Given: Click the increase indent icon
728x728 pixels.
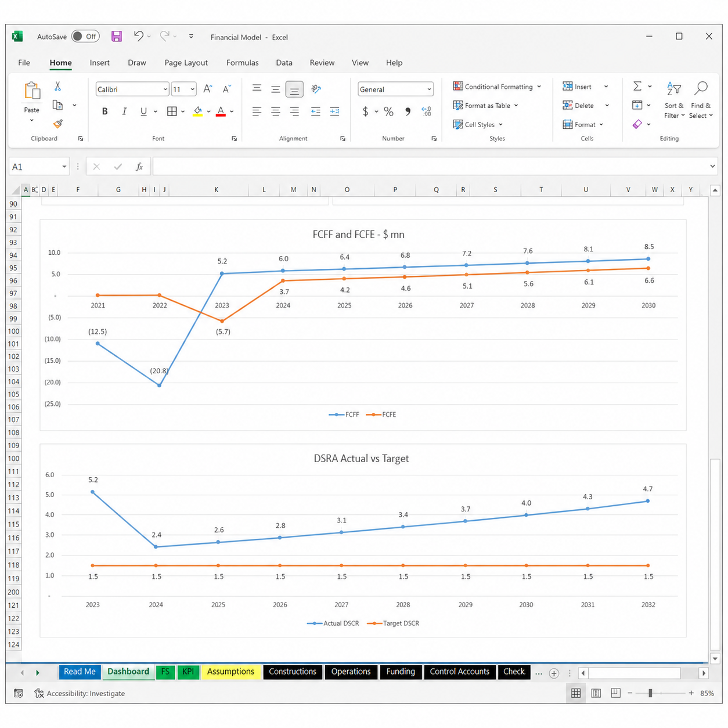Looking at the screenshot, I should tap(335, 111).
